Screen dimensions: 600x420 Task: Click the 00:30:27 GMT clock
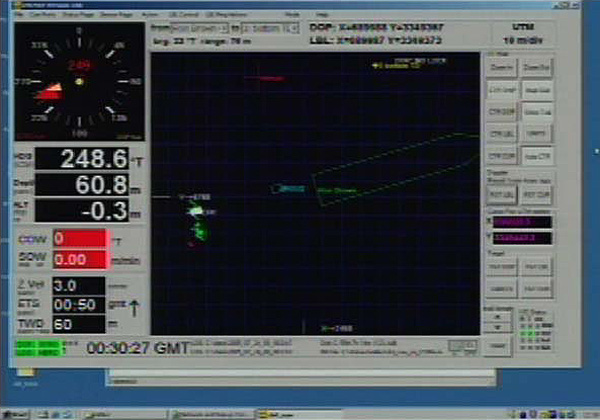(138, 348)
